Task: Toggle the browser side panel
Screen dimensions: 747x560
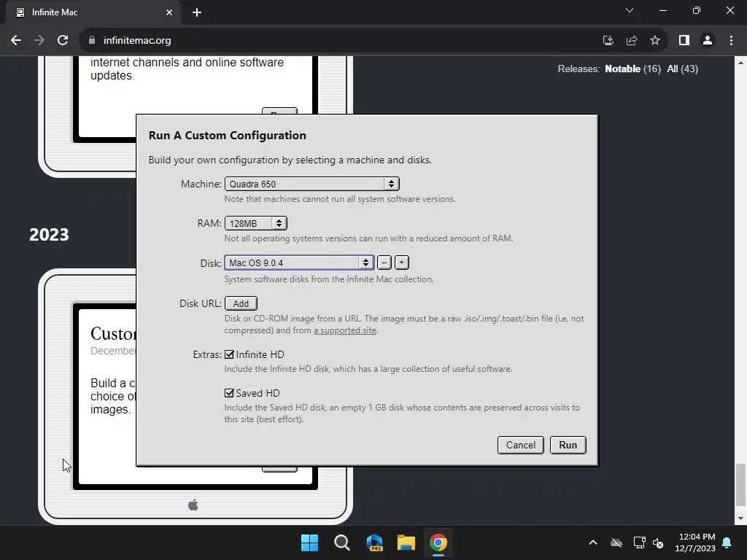Action: [684, 41]
